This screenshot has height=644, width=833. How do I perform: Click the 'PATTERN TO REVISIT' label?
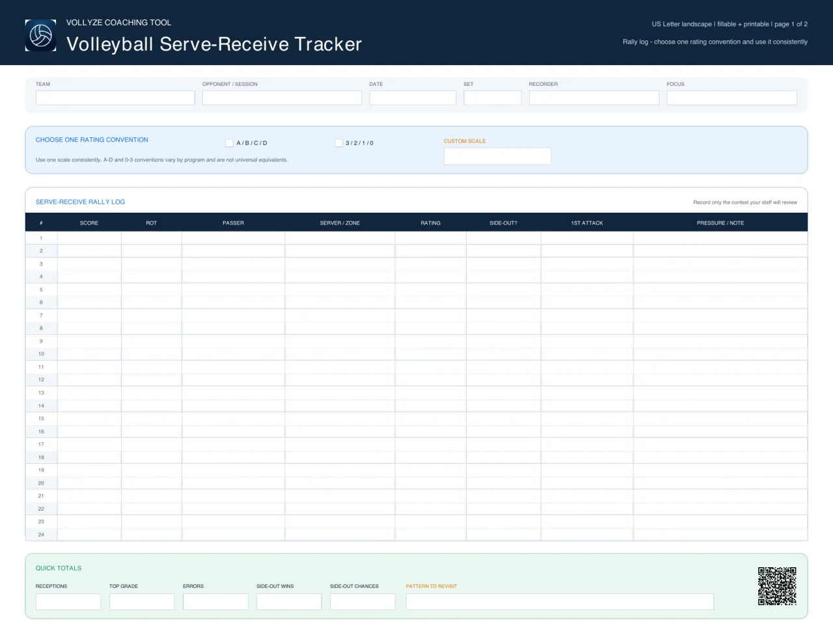click(x=431, y=586)
